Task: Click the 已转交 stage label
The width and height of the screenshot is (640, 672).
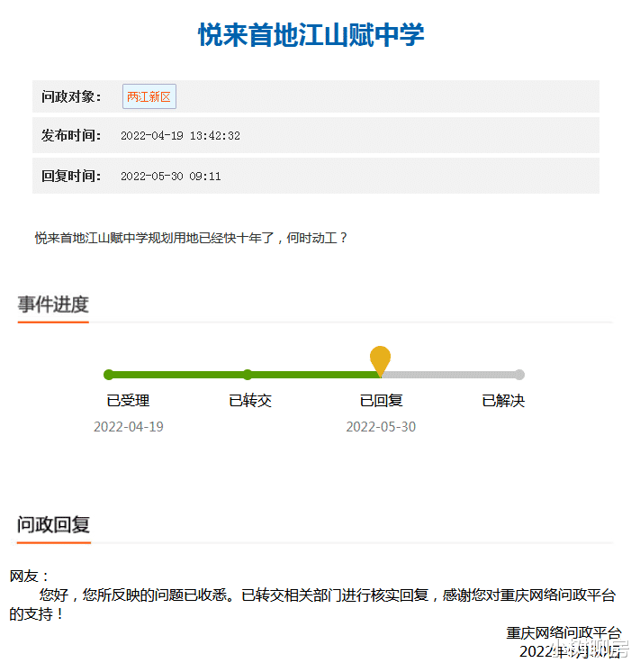Action: (250, 401)
